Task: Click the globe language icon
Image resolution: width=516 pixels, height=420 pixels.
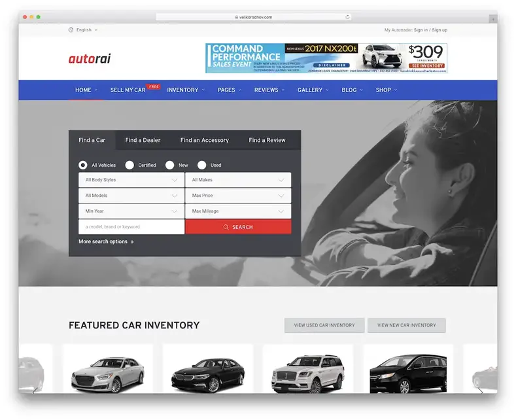Action: coord(71,30)
